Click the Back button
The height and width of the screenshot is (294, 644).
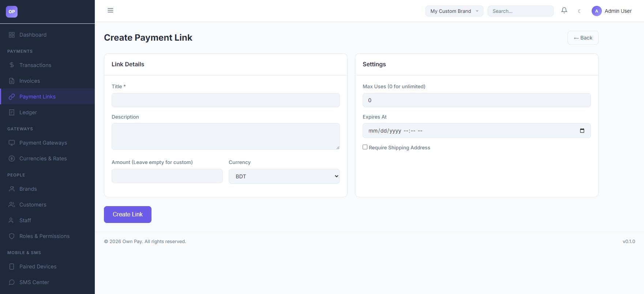[583, 38]
